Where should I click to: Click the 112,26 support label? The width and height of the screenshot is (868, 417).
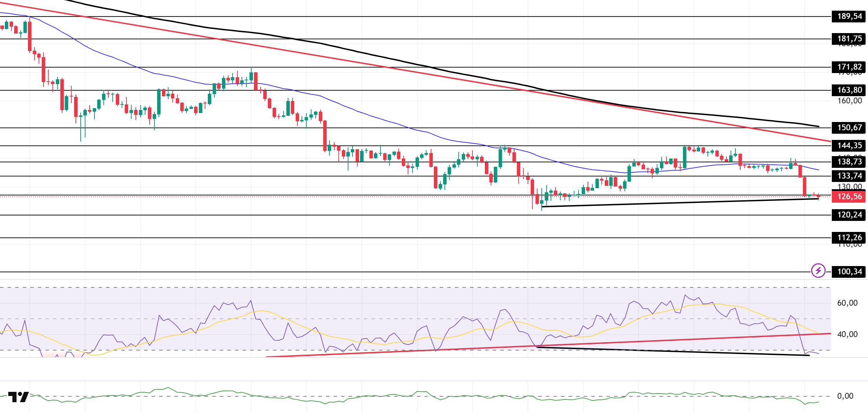pyautogui.click(x=849, y=237)
